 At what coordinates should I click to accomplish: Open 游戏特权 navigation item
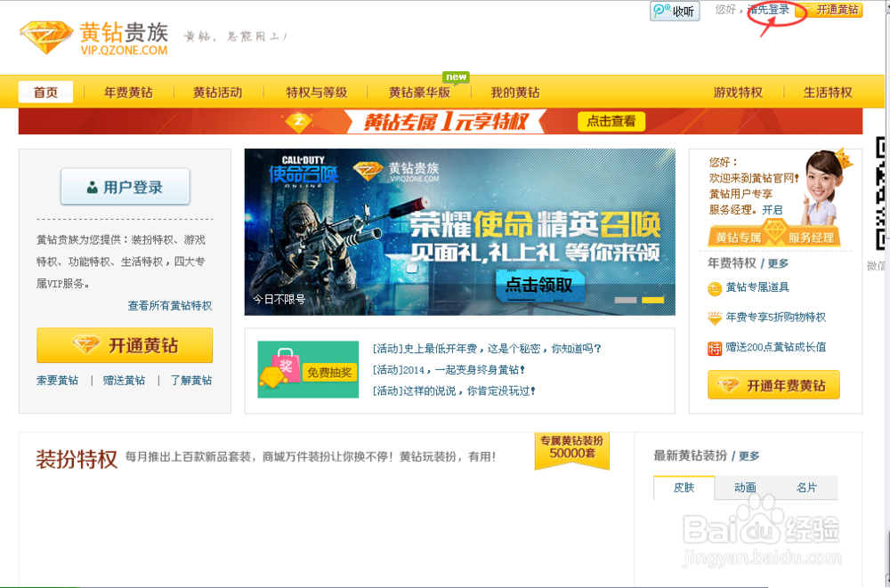click(x=738, y=93)
